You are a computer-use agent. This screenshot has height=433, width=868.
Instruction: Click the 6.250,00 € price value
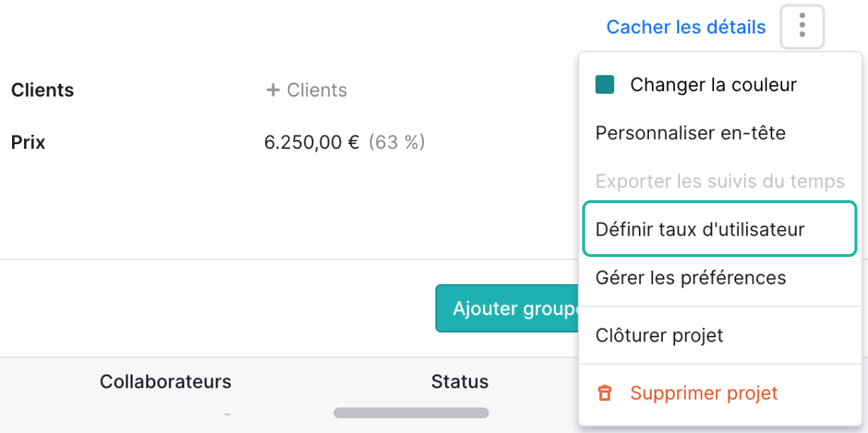point(311,143)
